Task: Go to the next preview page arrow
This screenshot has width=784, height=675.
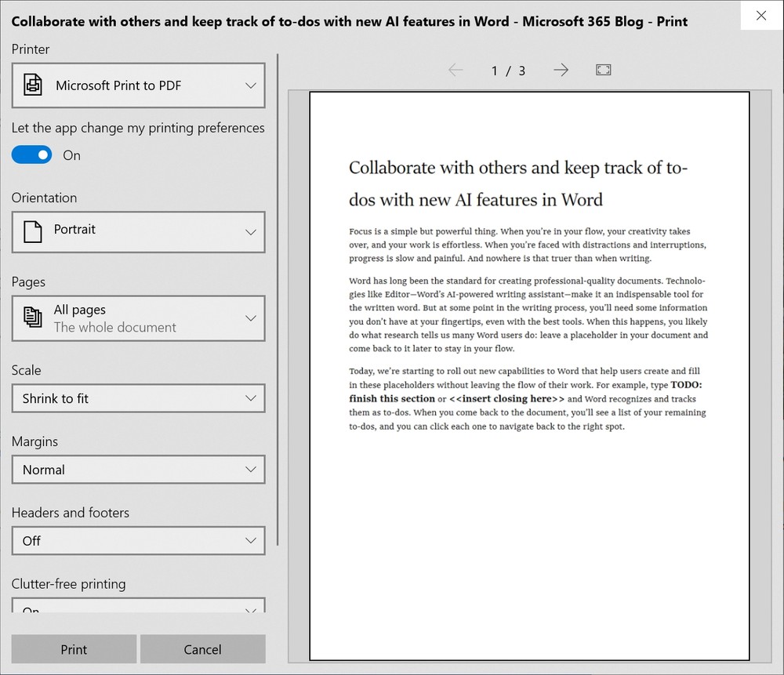Action: pyautogui.click(x=561, y=71)
